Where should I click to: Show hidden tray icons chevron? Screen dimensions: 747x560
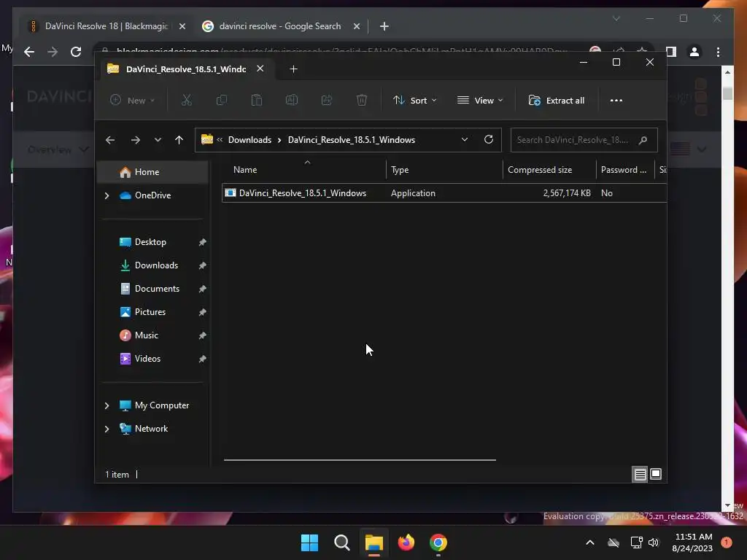coord(589,542)
